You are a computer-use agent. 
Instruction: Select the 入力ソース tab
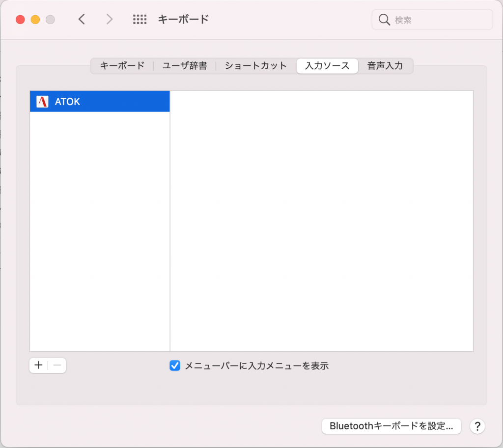click(x=327, y=66)
